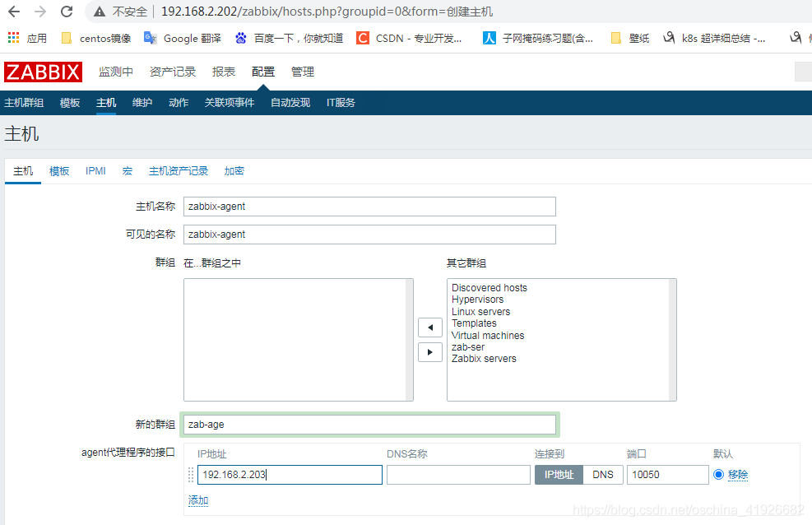Open the centos镜像 bookmark folder

[x=95, y=38]
